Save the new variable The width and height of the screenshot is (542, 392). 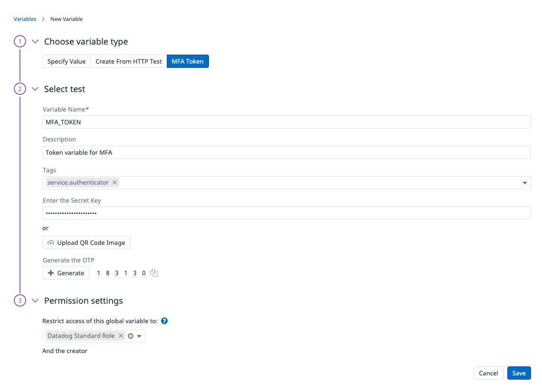tap(519, 373)
